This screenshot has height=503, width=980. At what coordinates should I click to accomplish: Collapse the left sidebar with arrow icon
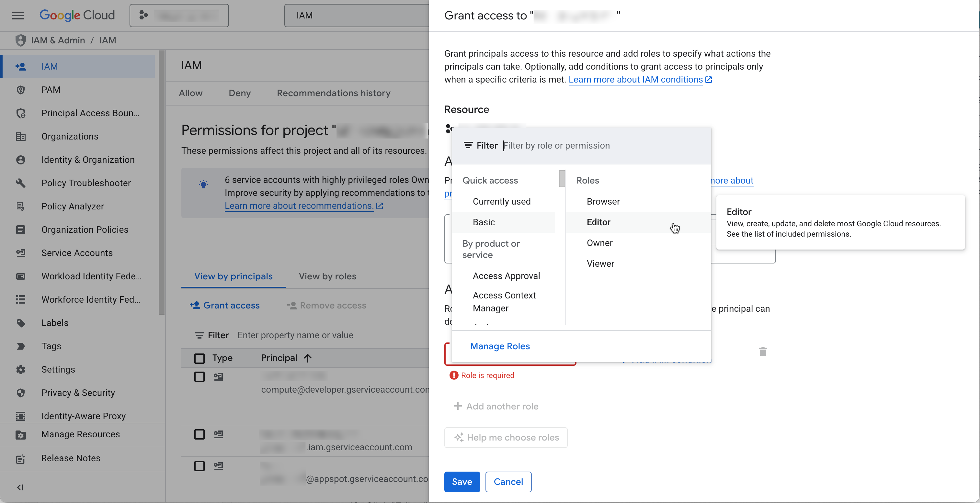tap(20, 487)
